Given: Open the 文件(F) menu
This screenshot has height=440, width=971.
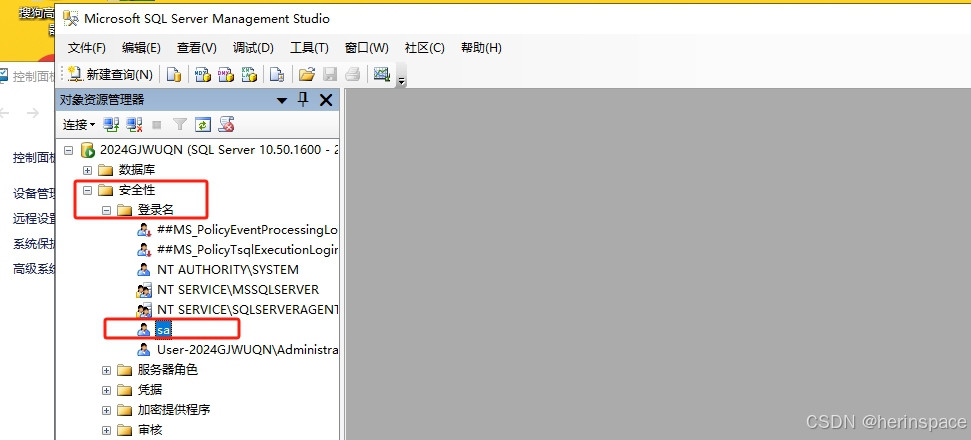Looking at the screenshot, I should [87, 48].
